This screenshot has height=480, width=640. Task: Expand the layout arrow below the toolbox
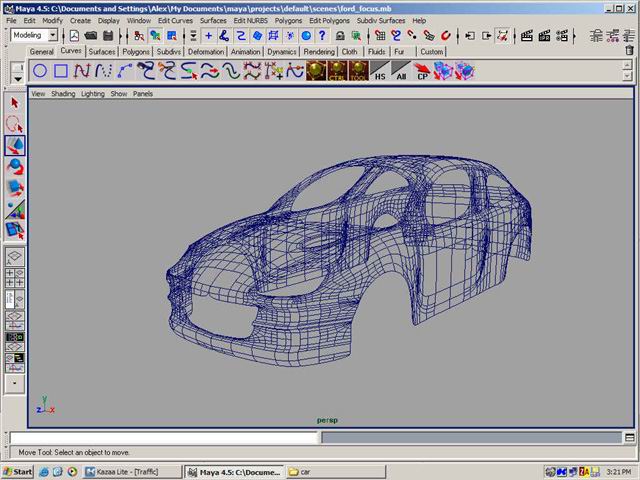15,382
